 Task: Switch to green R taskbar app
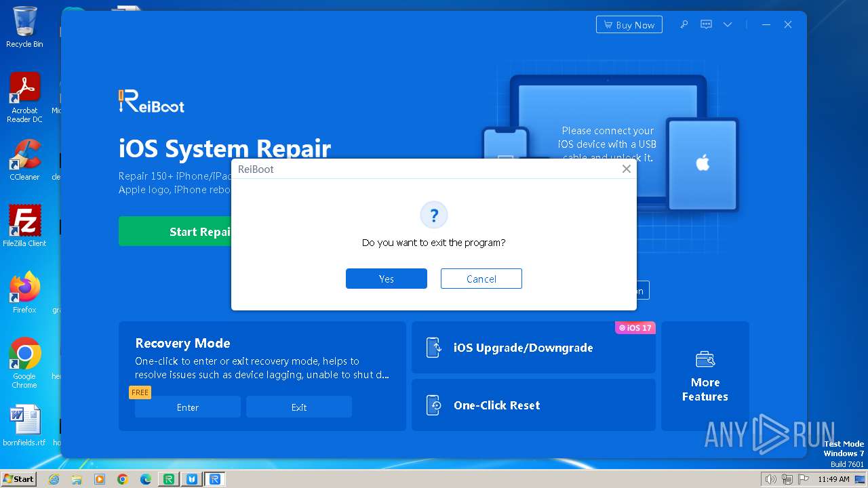[169, 479]
